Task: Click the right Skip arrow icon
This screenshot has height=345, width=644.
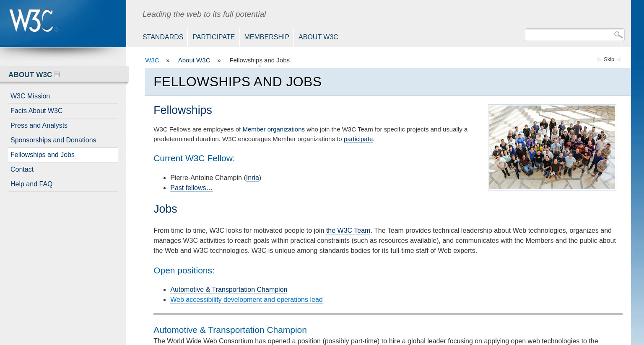Action: click(618, 59)
